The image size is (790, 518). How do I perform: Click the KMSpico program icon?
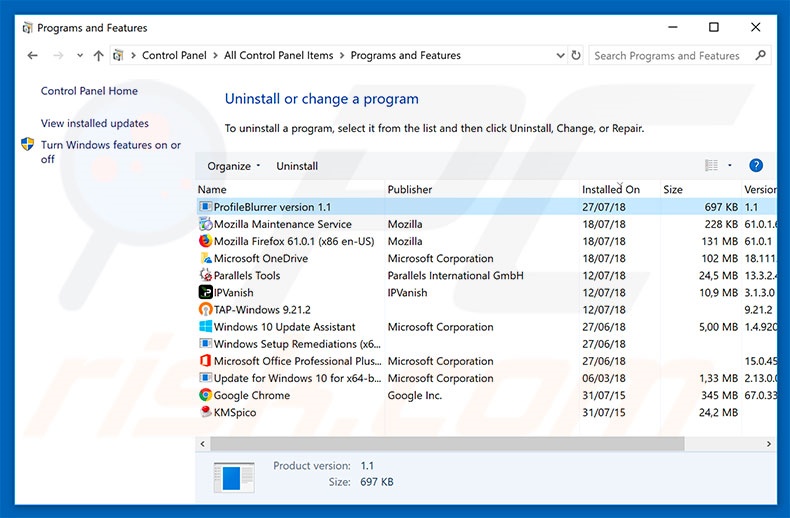tap(206, 412)
